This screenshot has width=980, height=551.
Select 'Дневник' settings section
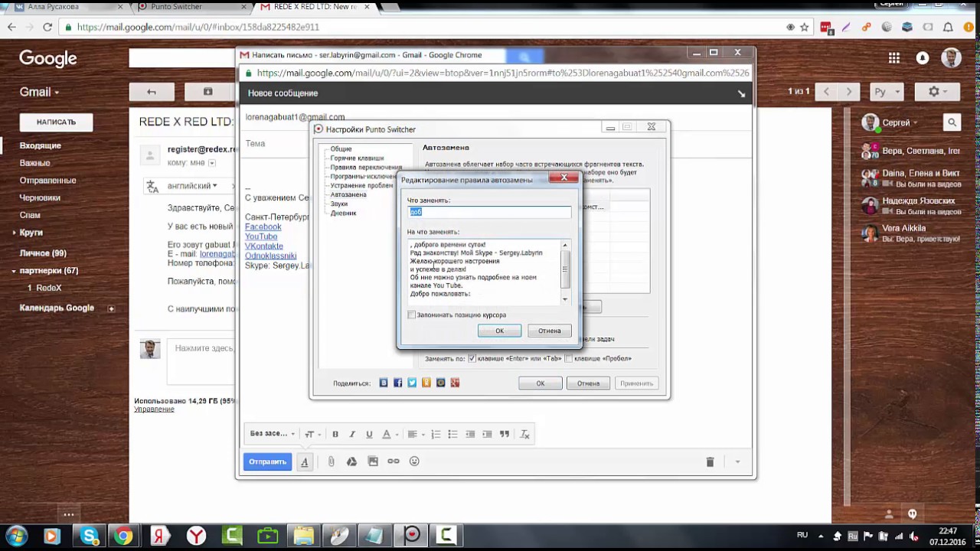pyautogui.click(x=343, y=214)
